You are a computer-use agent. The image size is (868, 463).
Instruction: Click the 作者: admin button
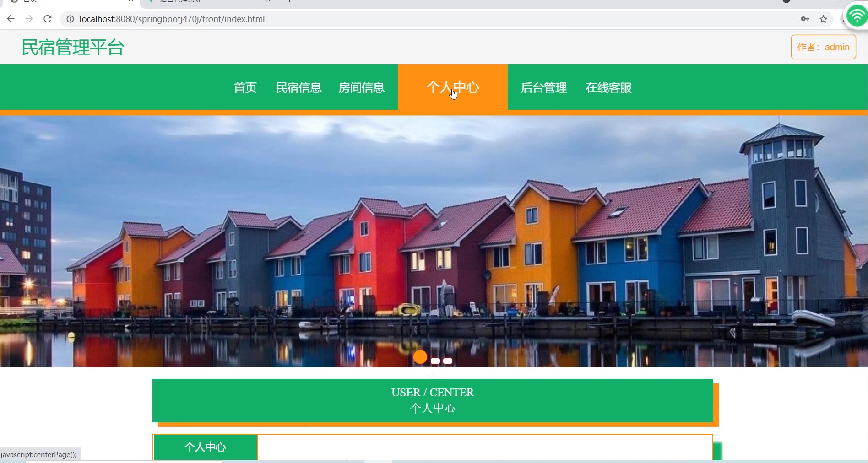[x=824, y=47]
